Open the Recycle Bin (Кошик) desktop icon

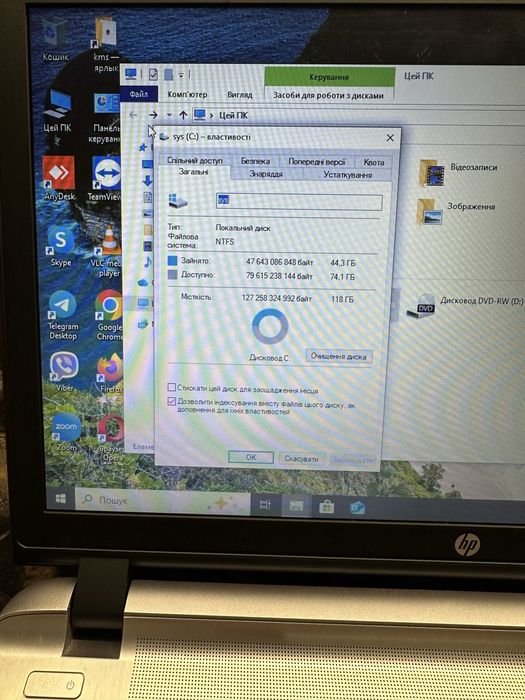(56, 39)
